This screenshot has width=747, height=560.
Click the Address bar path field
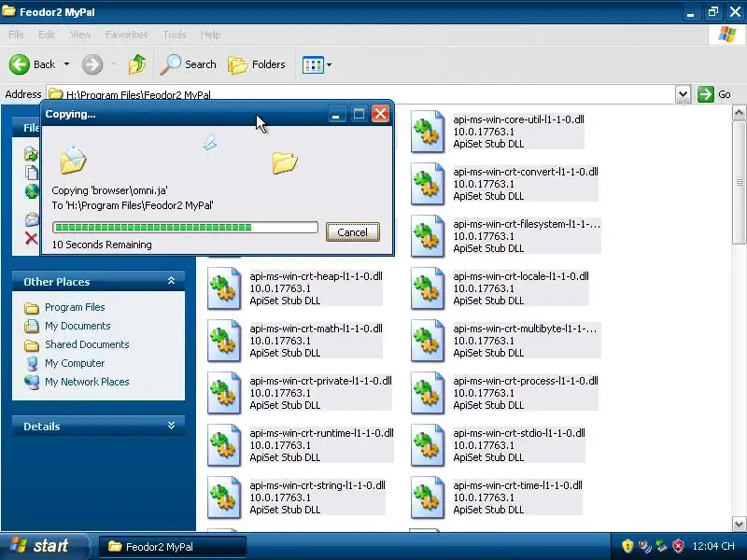point(360,94)
